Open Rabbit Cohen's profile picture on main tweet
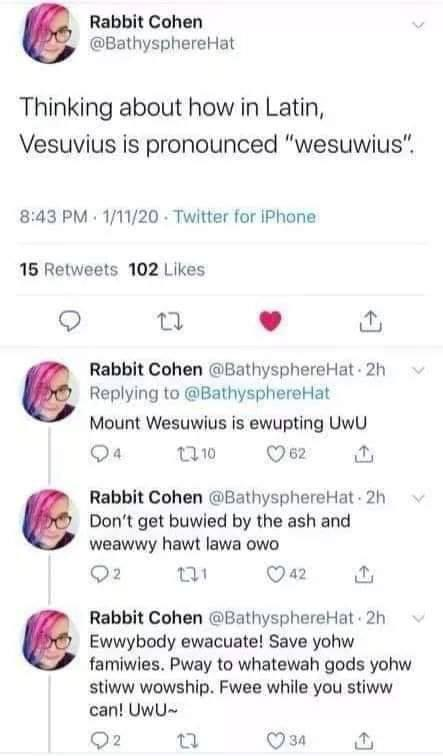 tap(51, 33)
